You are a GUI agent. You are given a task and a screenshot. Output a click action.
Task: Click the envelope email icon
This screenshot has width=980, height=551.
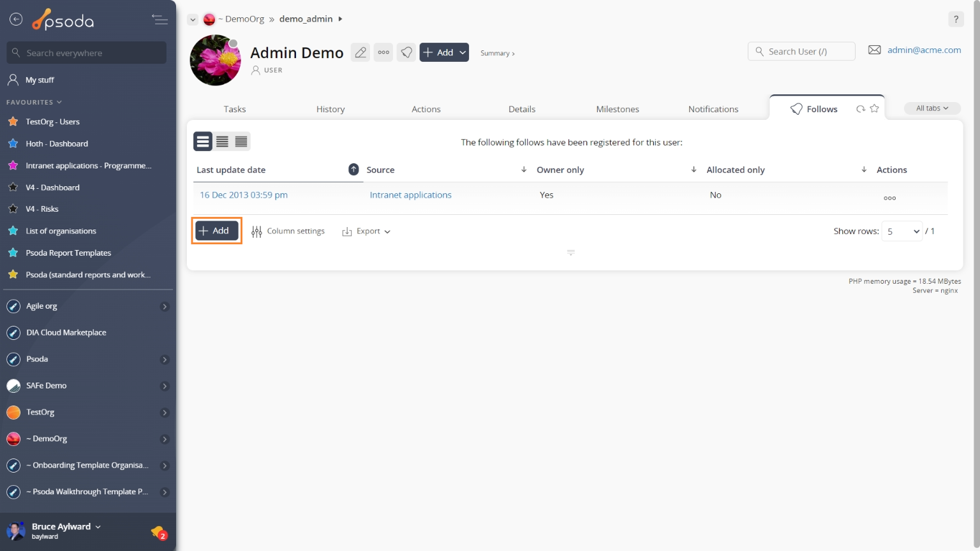coord(874,50)
